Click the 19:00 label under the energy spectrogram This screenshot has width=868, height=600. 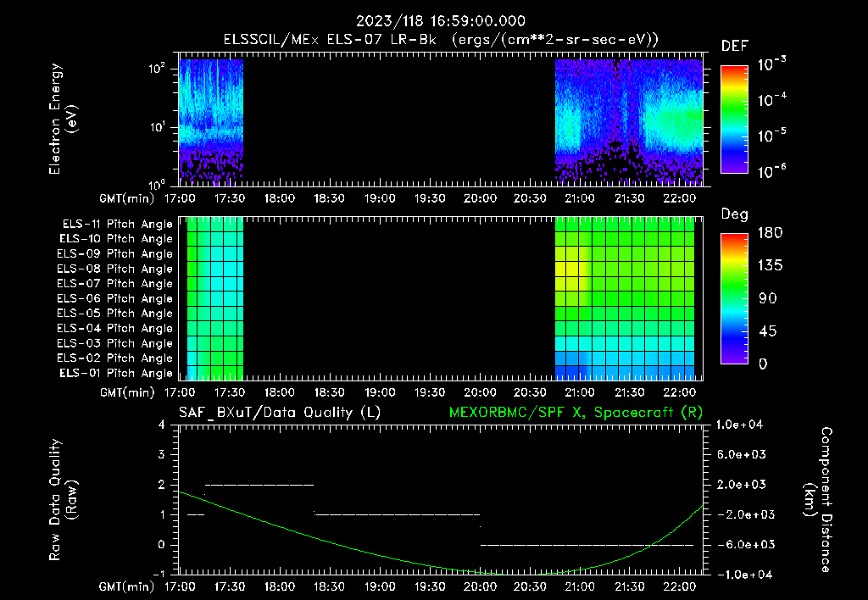[380, 198]
